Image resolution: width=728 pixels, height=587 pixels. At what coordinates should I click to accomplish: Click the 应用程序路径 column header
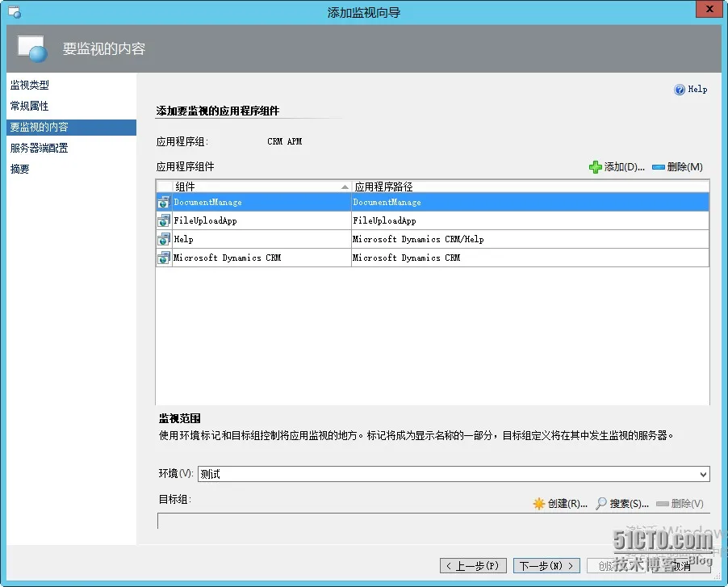tap(530, 187)
